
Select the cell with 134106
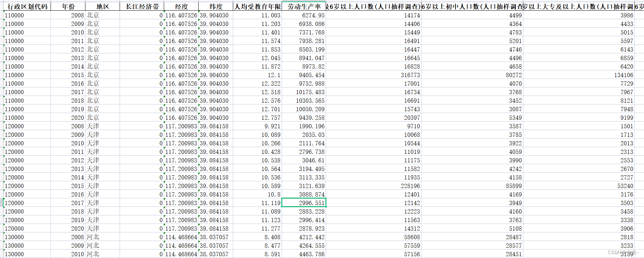coord(579,75)
